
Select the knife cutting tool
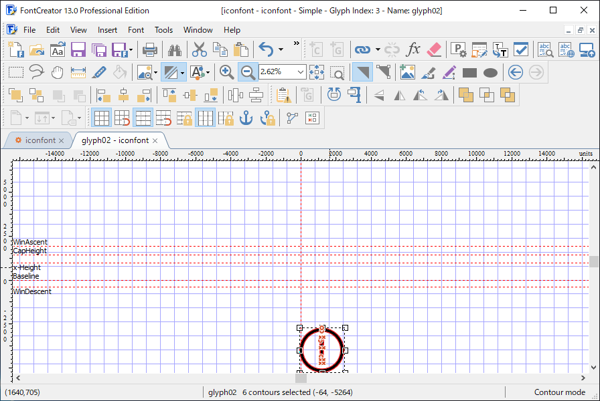pos(99,72)
